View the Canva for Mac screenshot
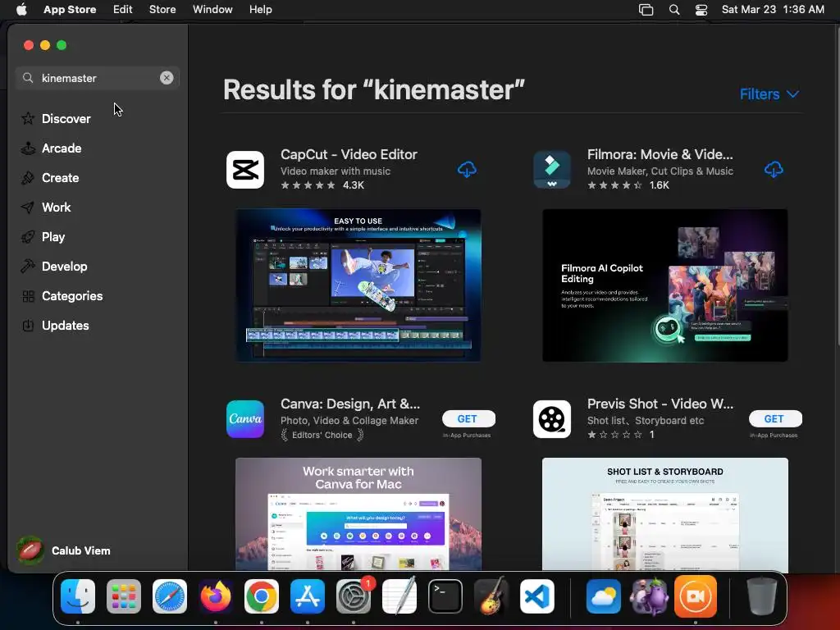Viewport: 840px width, 630px height. (x=358, y=514)
